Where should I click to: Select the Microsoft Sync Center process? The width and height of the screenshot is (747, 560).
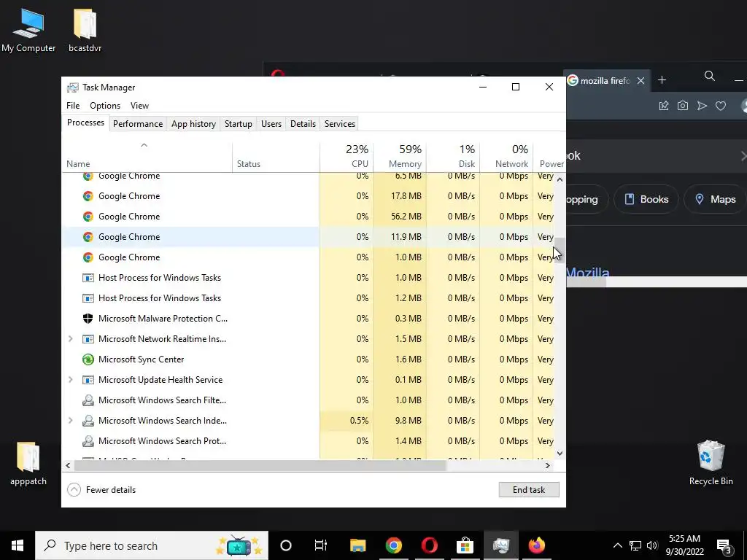308,359
